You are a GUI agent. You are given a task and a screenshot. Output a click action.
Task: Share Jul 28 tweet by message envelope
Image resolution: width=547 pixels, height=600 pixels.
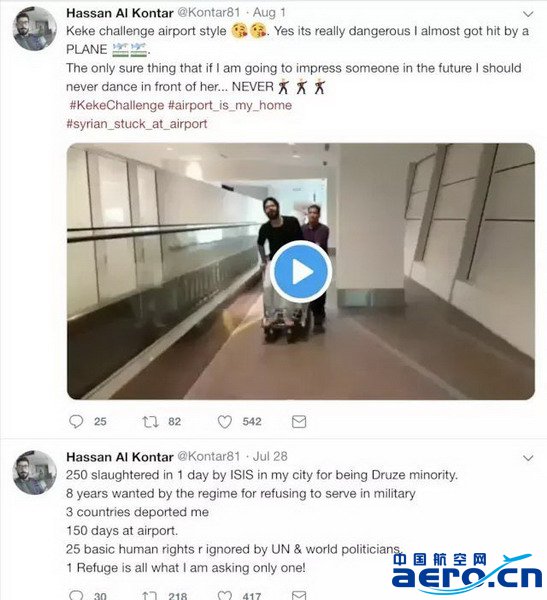click(x=299, y=595)
